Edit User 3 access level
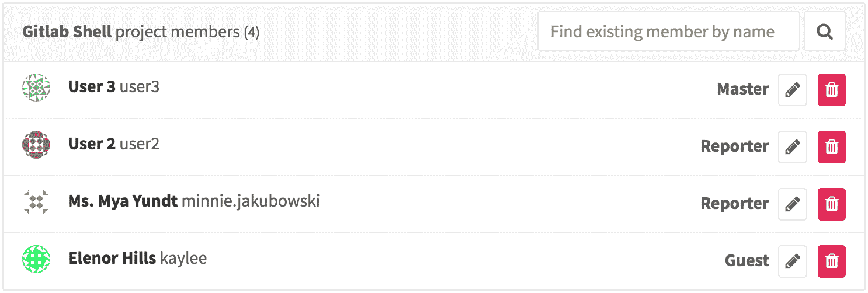The width and height of the screenshot is (868, 293). (792, 90)
